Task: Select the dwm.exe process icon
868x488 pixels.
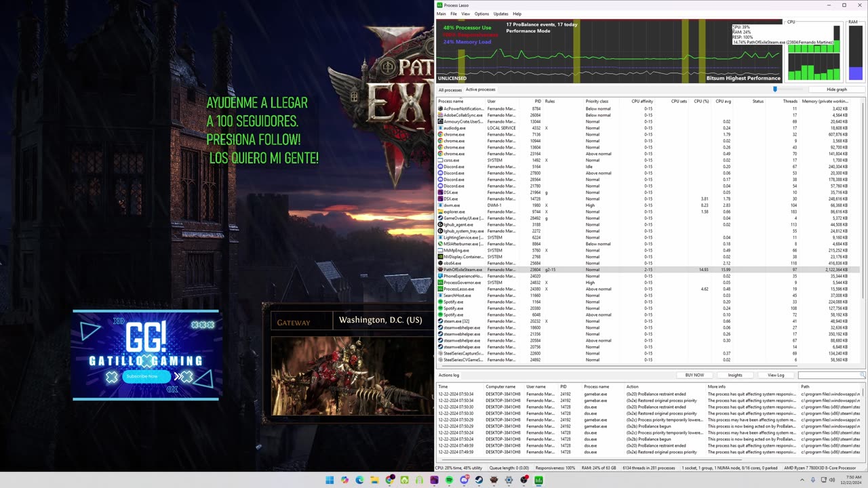Action: tap(441, 205)
